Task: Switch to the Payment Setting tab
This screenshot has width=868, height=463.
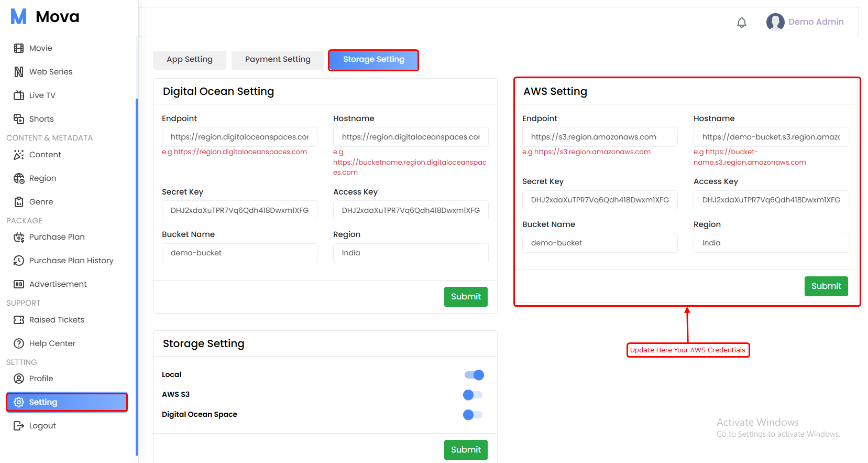Action: pyautogui.click(x=278, y=60)
